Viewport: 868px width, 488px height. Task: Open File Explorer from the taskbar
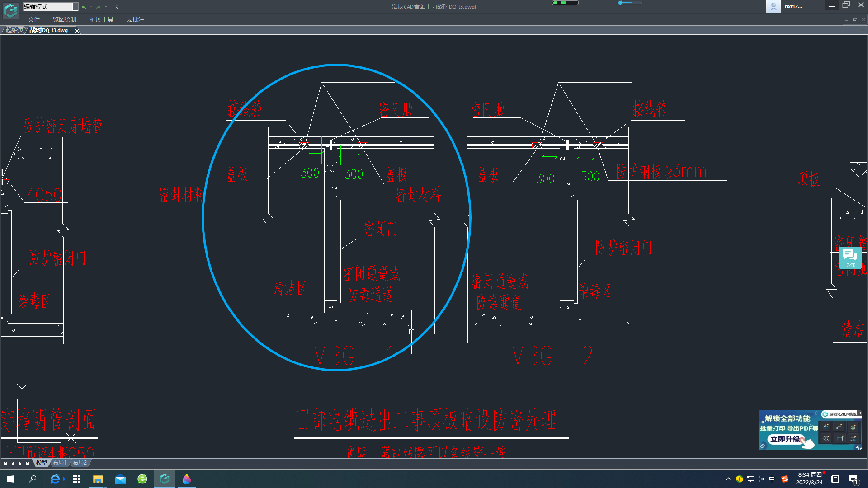[x=98, y=479]
